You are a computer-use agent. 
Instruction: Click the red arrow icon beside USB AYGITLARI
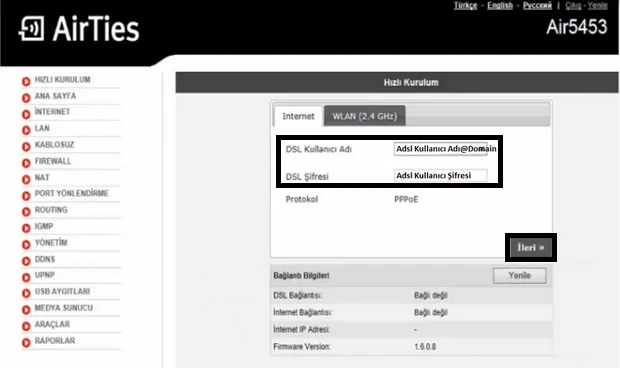click(26, 293)
